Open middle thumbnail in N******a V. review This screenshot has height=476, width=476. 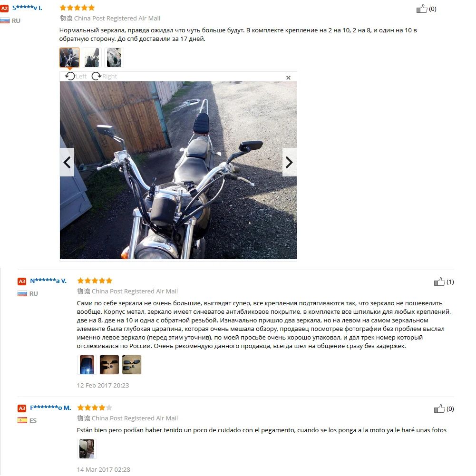(x=109, y=365)
